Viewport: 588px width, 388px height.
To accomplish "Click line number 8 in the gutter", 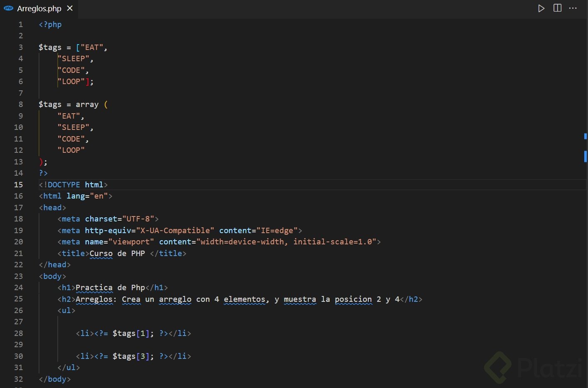I will 21,104.
